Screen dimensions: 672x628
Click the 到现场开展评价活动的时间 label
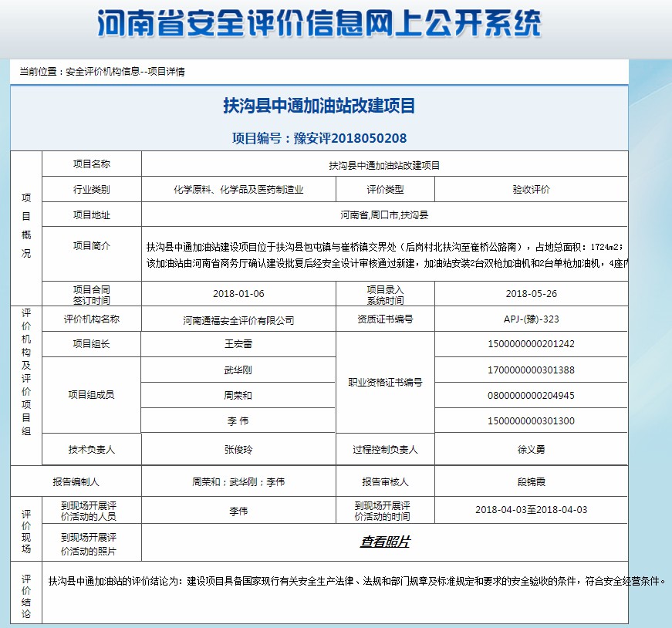coord(382,511)
